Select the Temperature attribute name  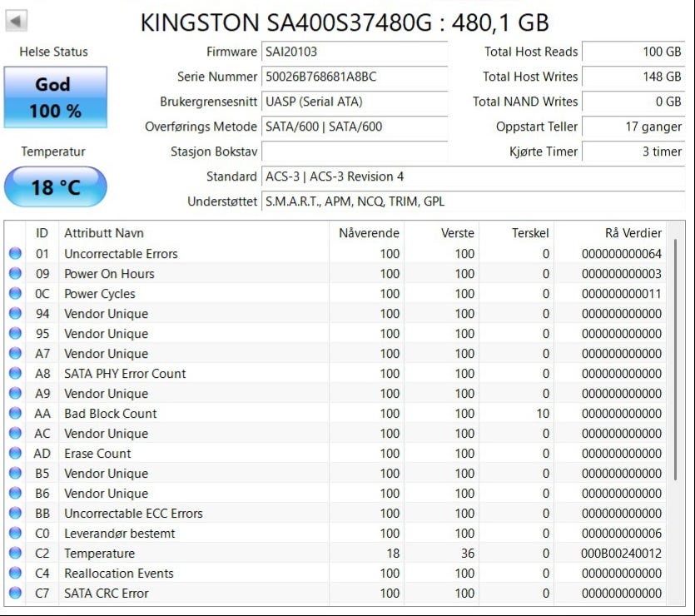pyautogui.click(x=99, y=554)
